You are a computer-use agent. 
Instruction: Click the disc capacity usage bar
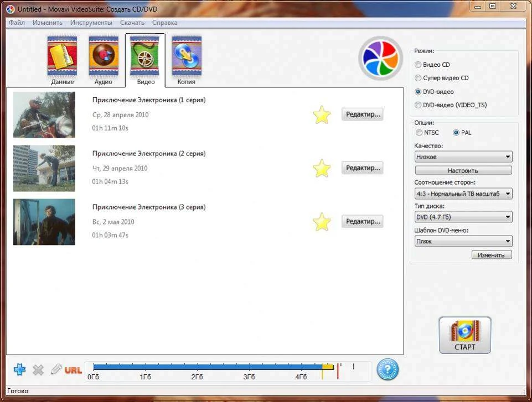pos(210,367)
